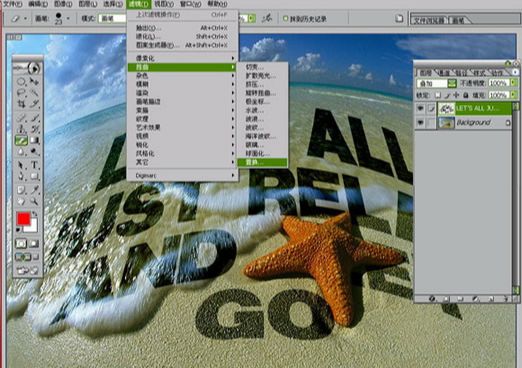Expand the Digimarc filter submenu
The width and height of the screenshot is (522, 368).
tap(182, 175)
